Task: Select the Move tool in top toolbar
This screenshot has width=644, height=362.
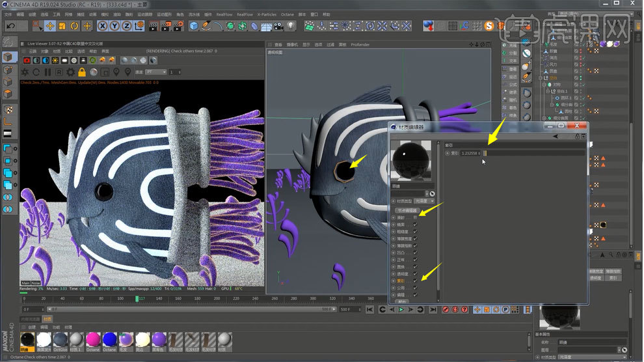Action: coord(50,26)
